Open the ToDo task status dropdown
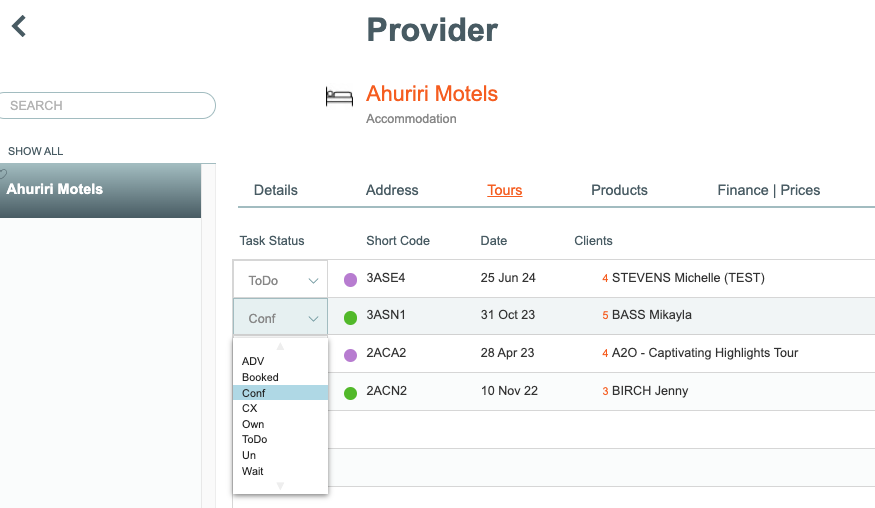Image resolution: width=875 pixels, height=508 pixels. tap(280, 280)
